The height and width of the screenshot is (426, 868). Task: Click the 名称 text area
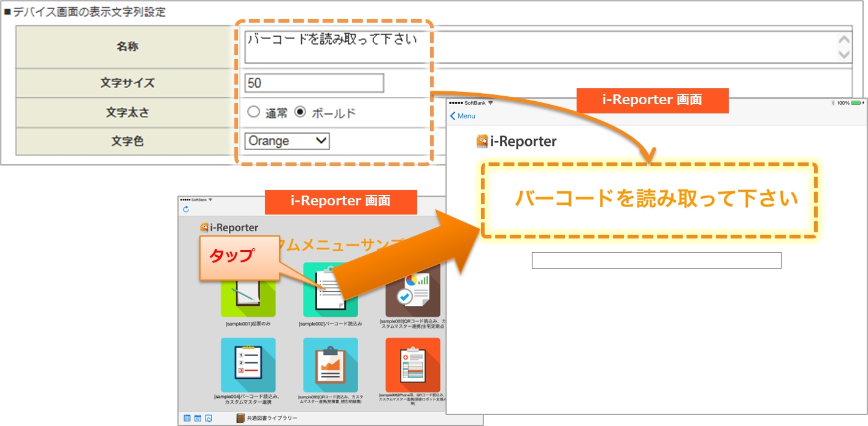point(548,47)
